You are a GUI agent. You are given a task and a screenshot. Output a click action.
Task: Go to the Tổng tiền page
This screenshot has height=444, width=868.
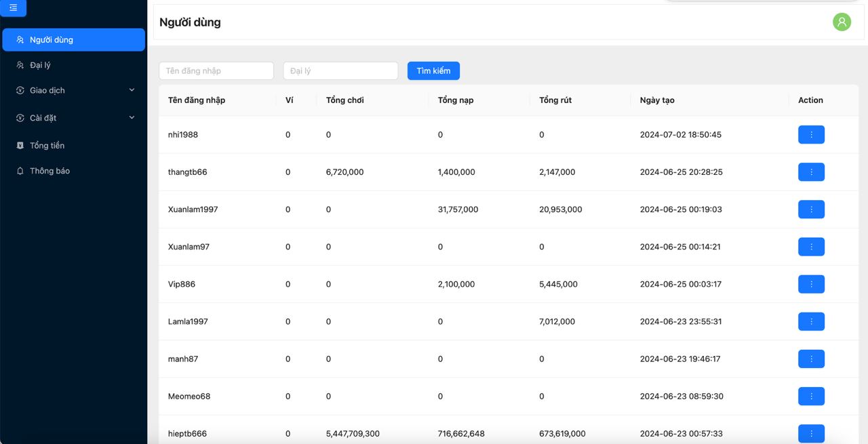pyautogui.click(x=74, y=146)
